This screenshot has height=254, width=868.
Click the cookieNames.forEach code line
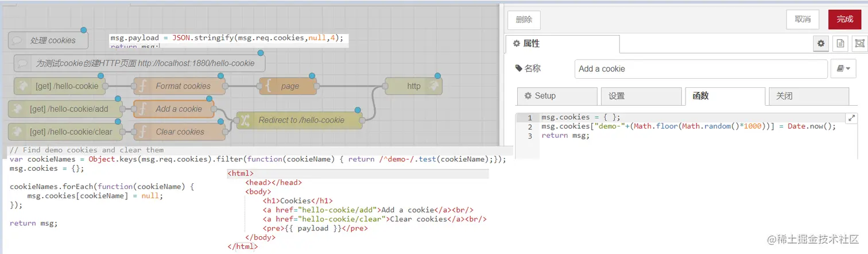(x=102, y=186)
